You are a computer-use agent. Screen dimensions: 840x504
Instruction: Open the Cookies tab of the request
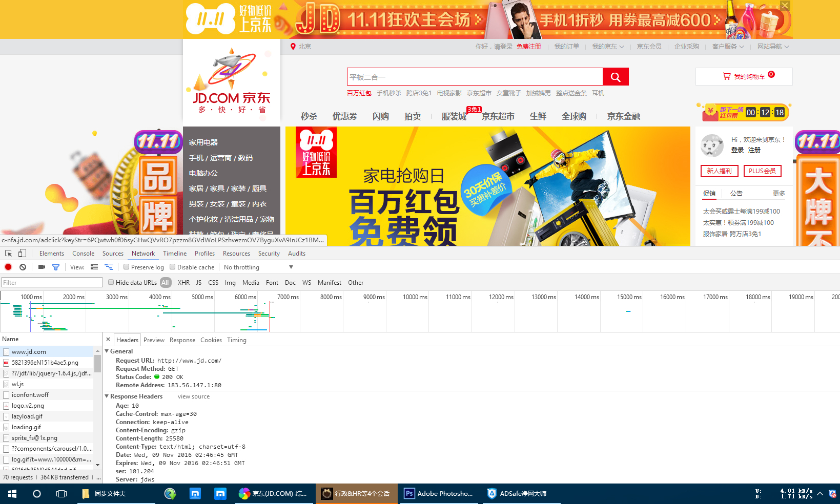click(x=211, y=340)
